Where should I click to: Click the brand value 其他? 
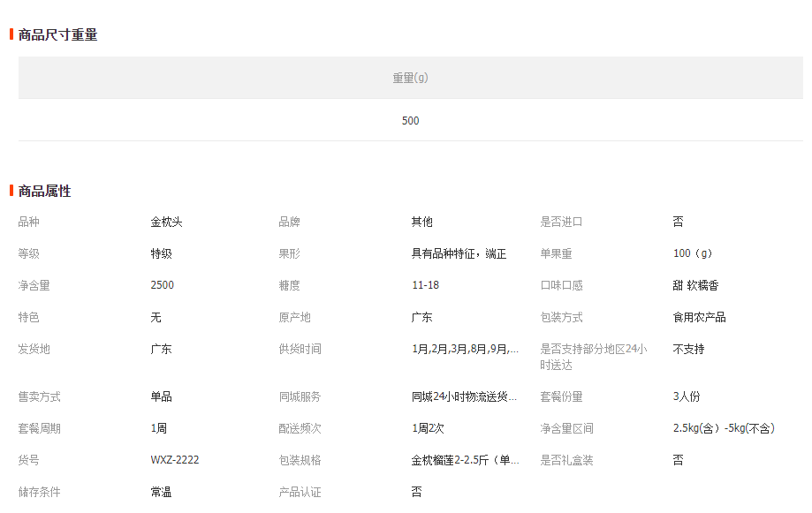(x=421, y=222)
